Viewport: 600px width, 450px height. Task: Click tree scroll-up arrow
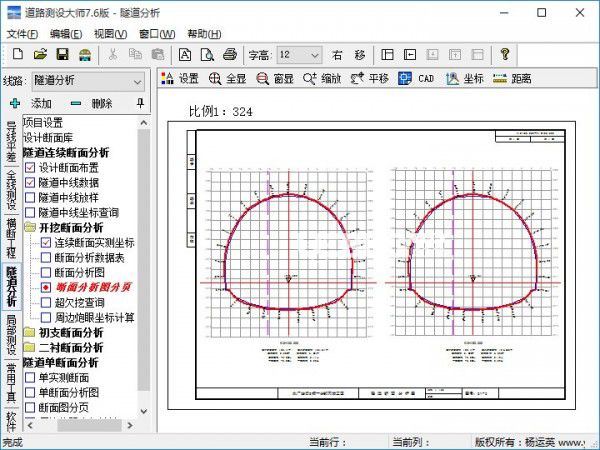(x=144, y=123)
